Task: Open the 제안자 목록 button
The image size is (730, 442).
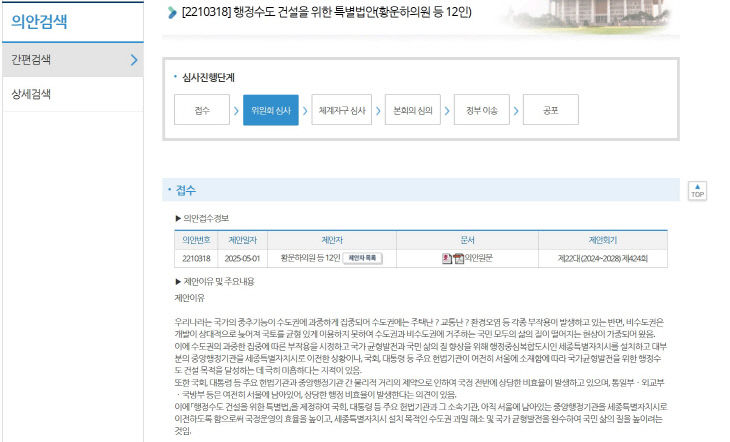Action: 362,258
